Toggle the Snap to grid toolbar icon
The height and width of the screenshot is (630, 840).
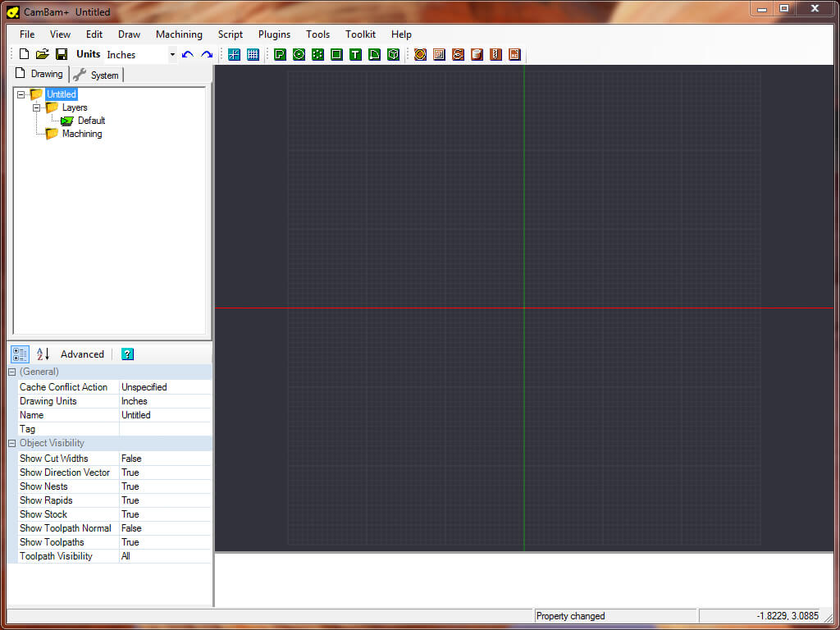point(234,54)
